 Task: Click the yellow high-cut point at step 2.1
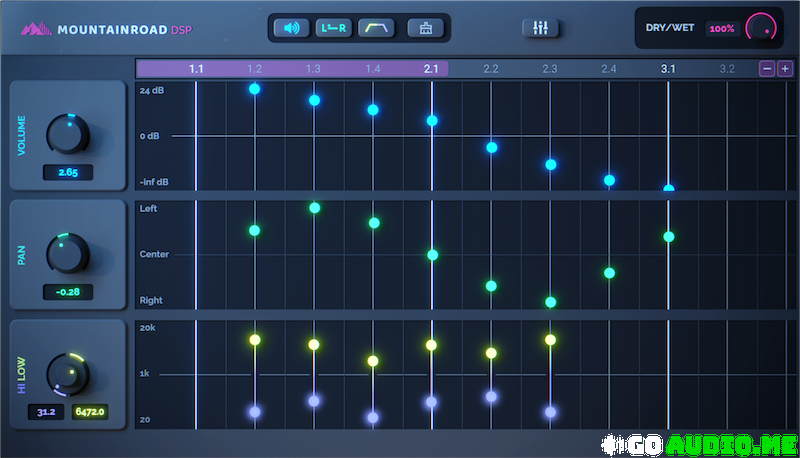(431, 345)
